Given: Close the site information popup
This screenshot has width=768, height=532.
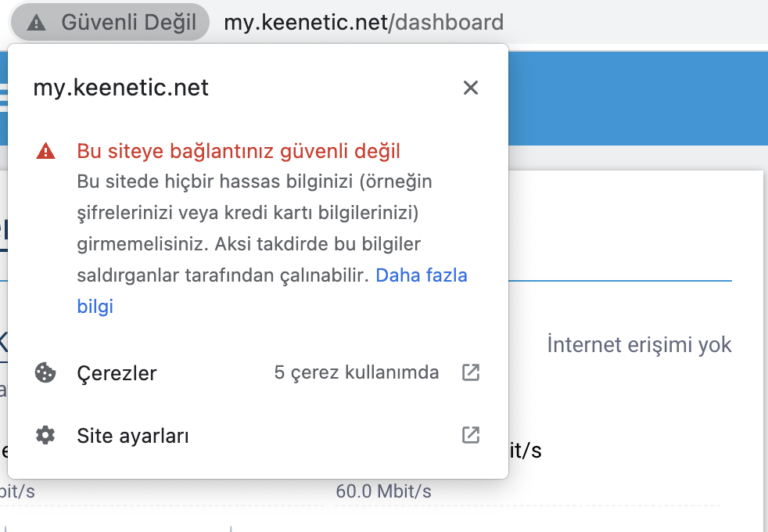Looking at the screenshot, I should coord(470,88).
